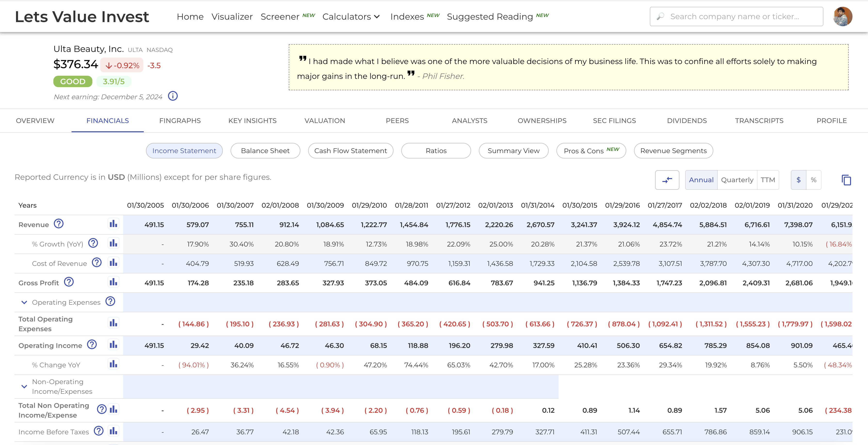
Task: Open user profile avatar
Action: point(842,16)
